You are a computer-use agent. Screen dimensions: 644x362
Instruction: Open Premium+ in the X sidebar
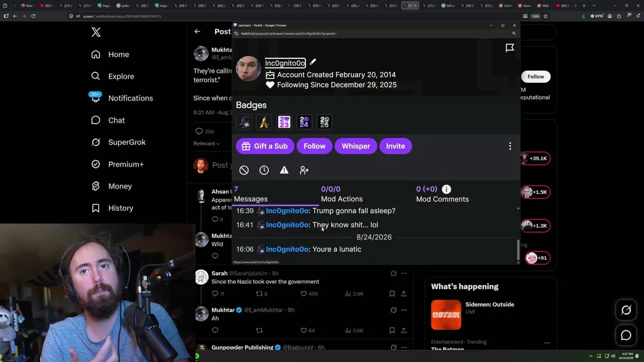(x=117, y=164)
